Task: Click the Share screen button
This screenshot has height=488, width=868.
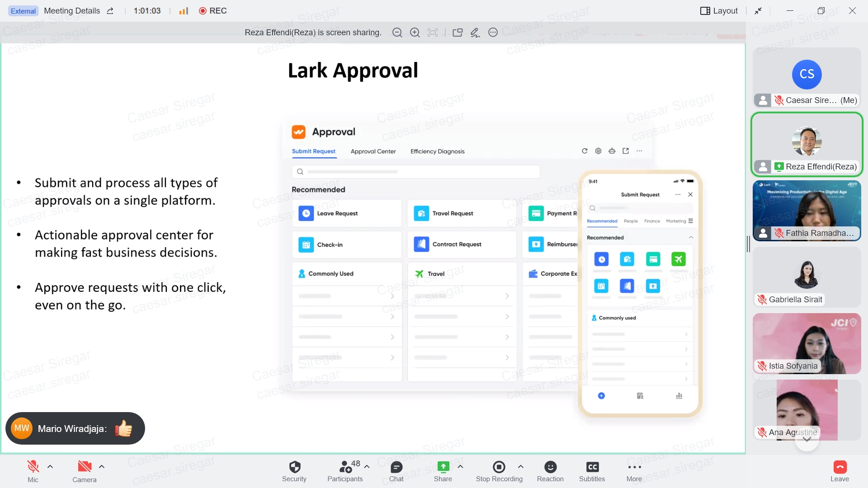Action: [443, 471]
